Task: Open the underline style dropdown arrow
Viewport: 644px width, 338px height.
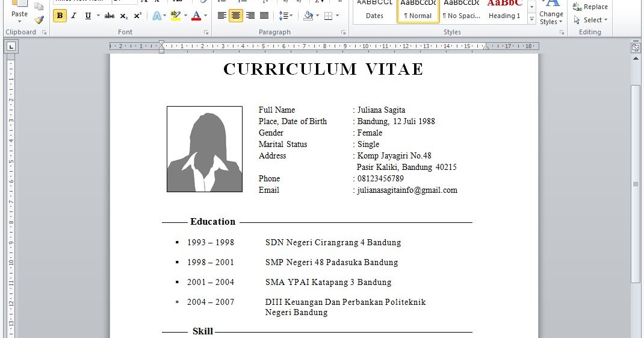Action: (98, 16)
